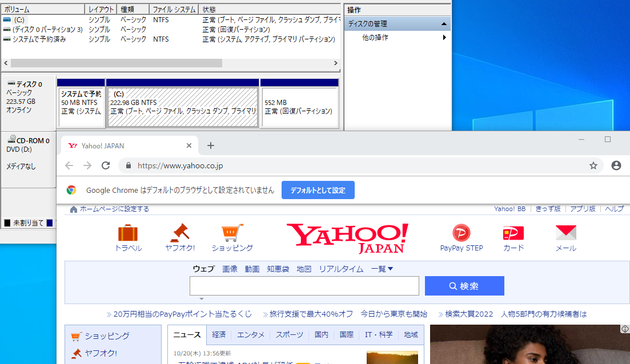Switch to the エンタメ news tab
This screenshot has width=630, height=364.
251,335
